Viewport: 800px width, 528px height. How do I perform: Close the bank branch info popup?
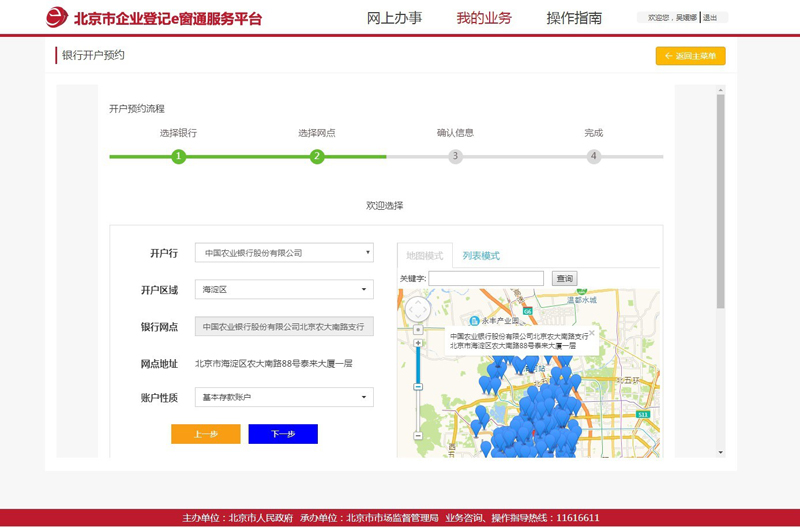tap(591, 334)
